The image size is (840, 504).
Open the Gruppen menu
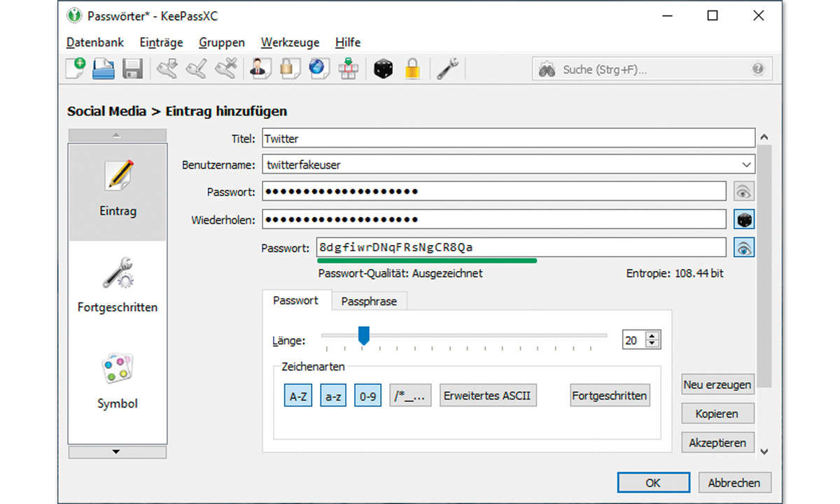pos(222,42)
